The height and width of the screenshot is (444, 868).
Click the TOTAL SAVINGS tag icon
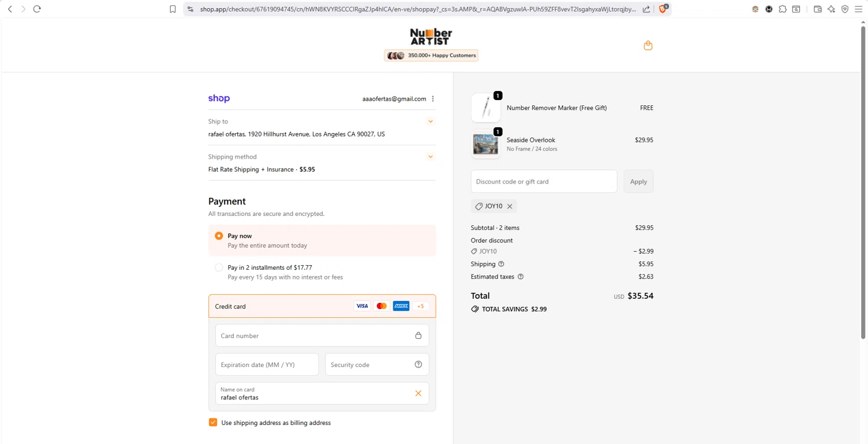475,309
